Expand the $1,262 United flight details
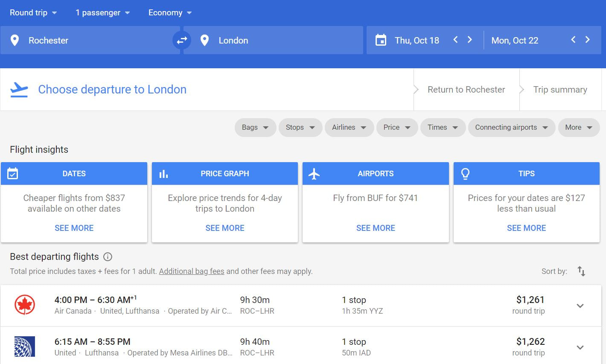The width and height of the screenshot is (606, 364). pyautogui.click(x=580, y=347)
